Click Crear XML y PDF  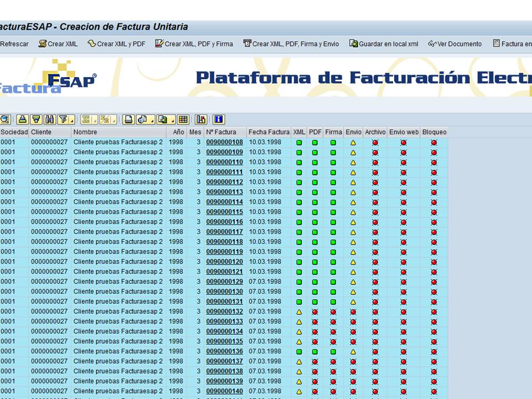116,44
